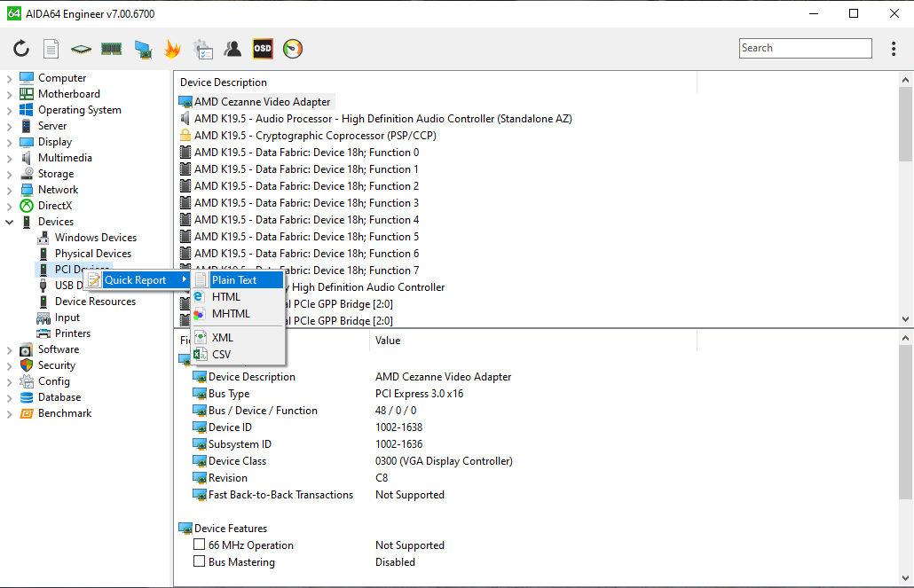Open the gauge SensorPanel toolbar icon
Viewport: 914px width, 588px height.
point(293,49)
